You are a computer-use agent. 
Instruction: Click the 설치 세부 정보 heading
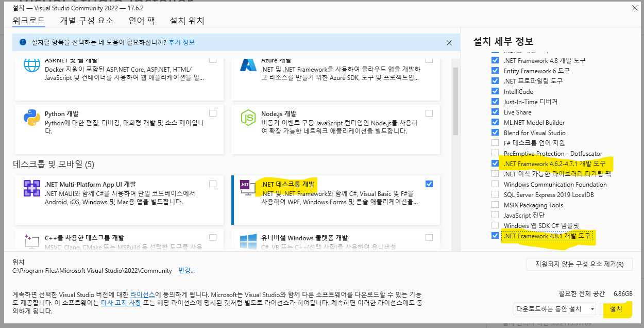click(x=503, y=41)
